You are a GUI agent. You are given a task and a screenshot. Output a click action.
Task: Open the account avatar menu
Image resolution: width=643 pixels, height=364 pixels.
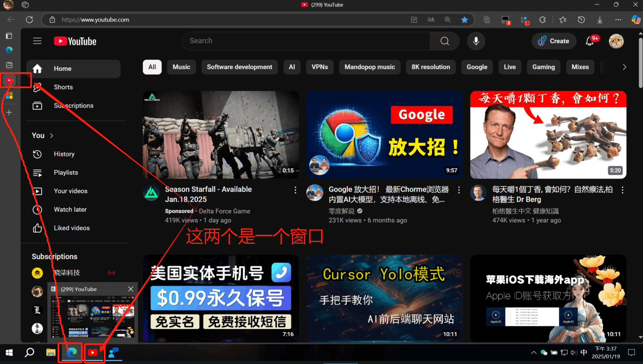pyautogui.click(x=616, y=41)
